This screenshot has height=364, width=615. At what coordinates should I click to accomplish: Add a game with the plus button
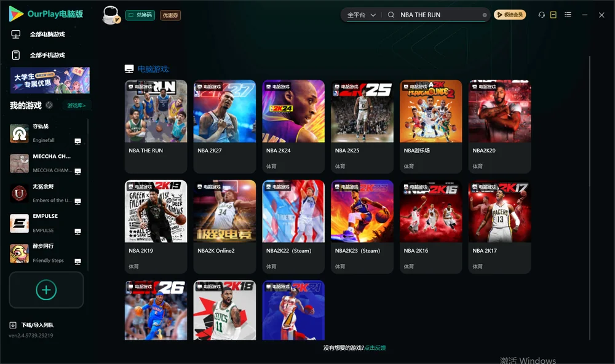(x=46, y=290)
